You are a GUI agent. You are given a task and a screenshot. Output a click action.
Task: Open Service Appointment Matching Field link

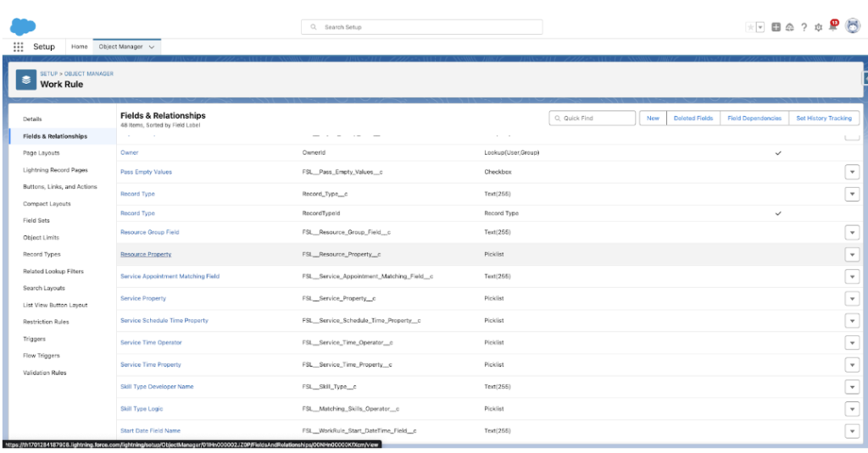(170, 276)
